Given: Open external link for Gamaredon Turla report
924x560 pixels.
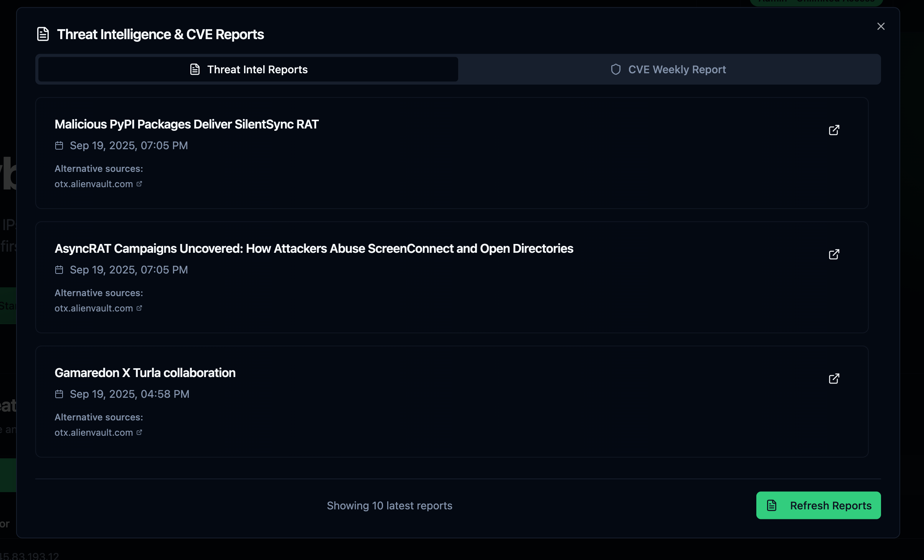Looking at the screenshot, I should pyautogui.click(x=834, y=379).
